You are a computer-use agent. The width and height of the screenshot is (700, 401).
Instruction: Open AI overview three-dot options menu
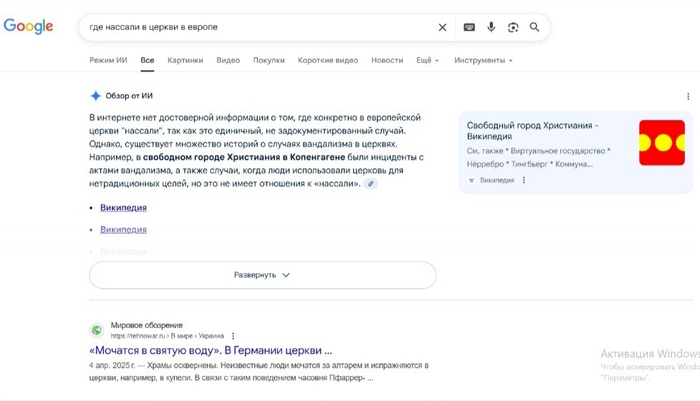pos(688,97)
